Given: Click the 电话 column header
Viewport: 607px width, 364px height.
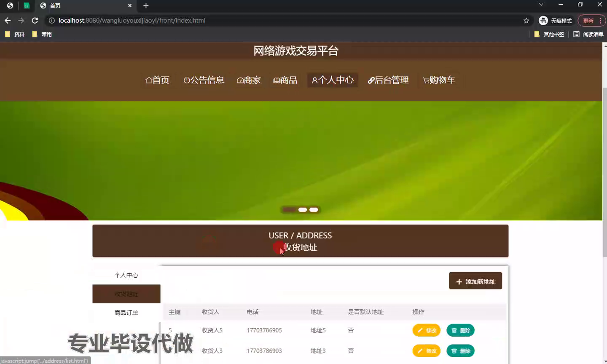Looking at the screenshot, I should point(252,312).
